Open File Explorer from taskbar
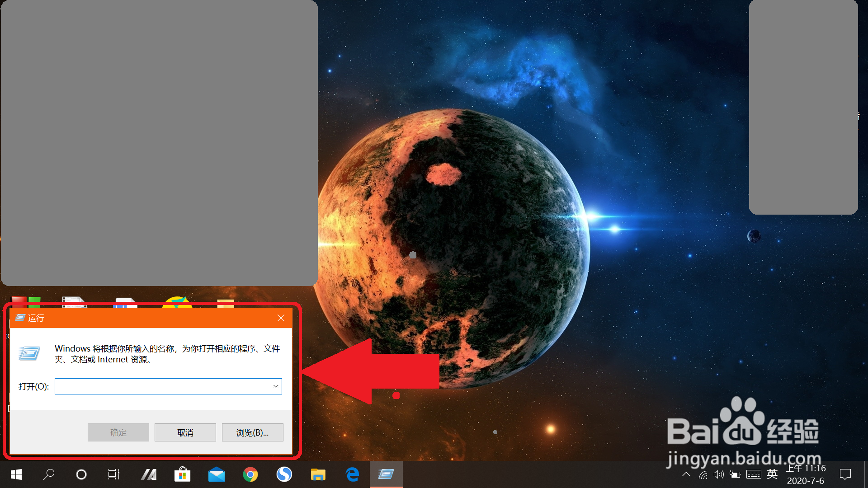 318,474
